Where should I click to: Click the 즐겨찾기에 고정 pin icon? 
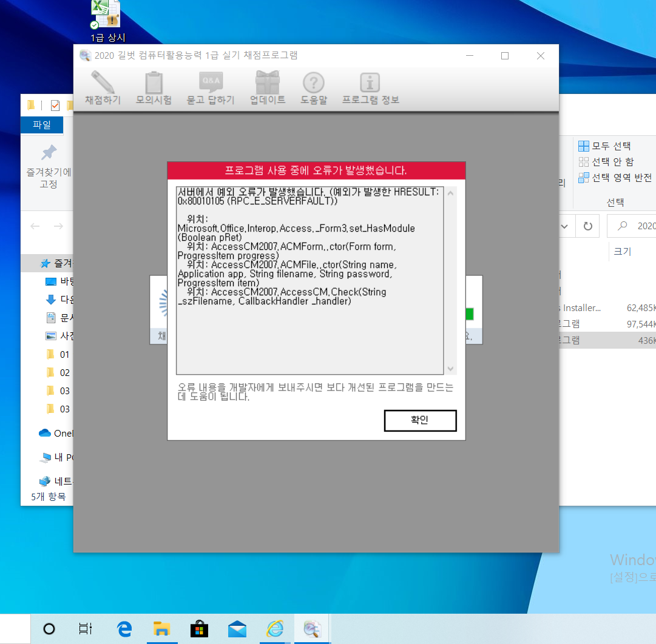click(49, 152)
